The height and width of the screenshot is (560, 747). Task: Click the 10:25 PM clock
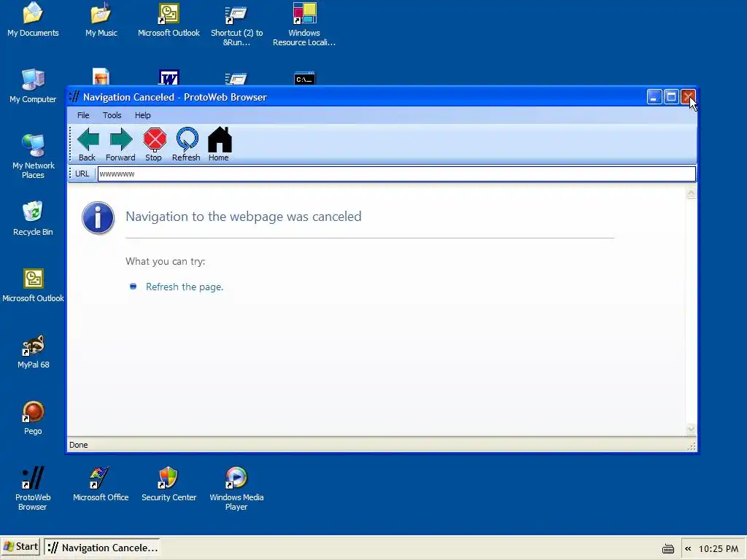[719, 549]
